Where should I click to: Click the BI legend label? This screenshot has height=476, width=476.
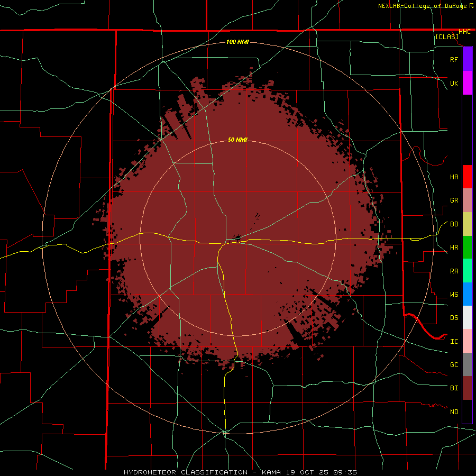coord(454,388)
